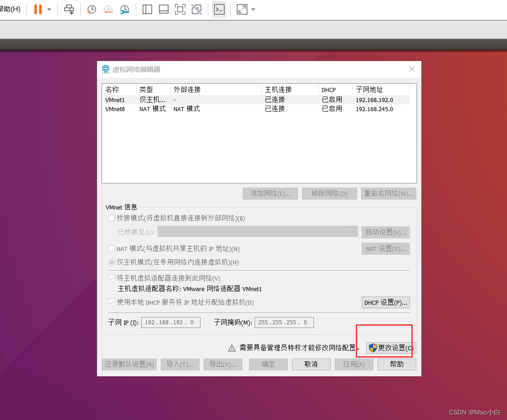Click the 自动设置(U)... button
The height and width of the screenshot is (420, 507).
pyautogui.click(x=386, y=232)
